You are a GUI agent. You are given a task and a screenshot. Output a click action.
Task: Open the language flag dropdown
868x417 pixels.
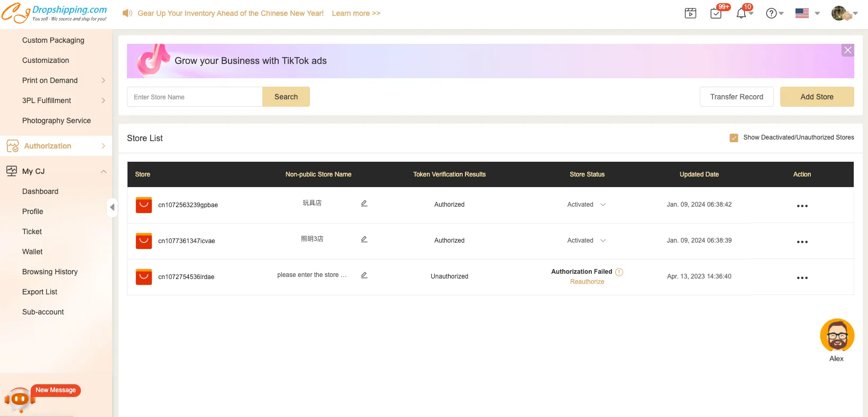pos(807,13)
